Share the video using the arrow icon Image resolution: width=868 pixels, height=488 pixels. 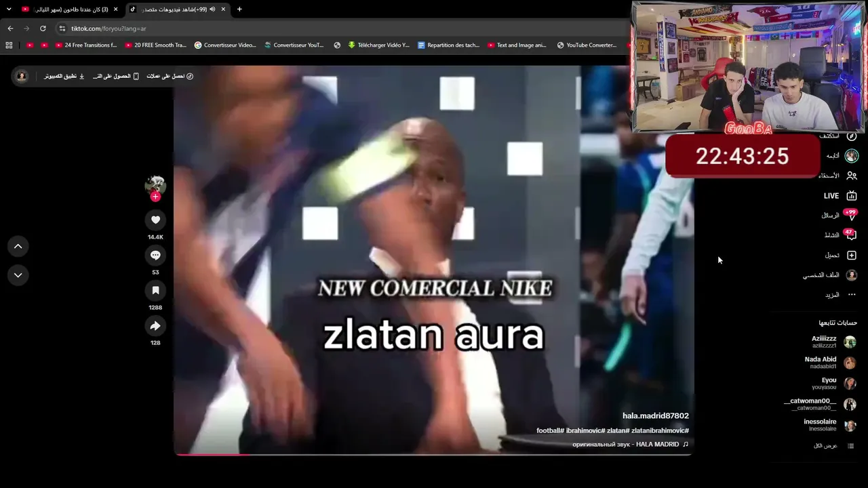click(155, 326)
